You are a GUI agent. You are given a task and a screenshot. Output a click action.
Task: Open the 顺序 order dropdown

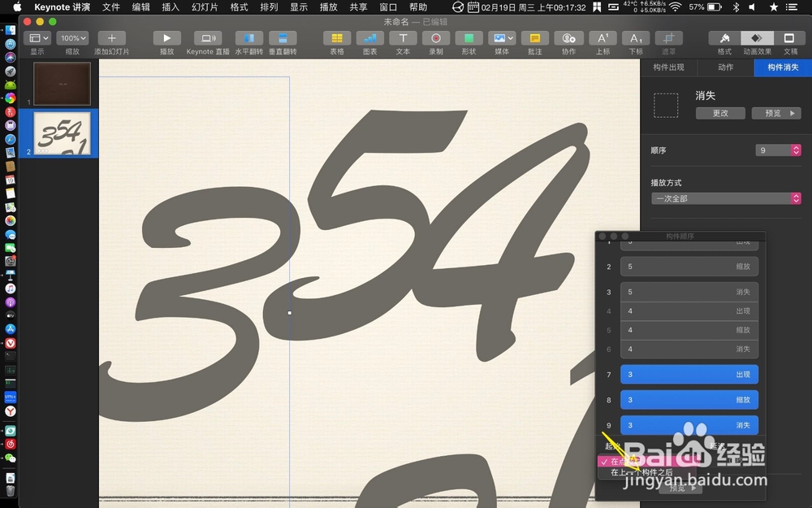click(778, 150)
